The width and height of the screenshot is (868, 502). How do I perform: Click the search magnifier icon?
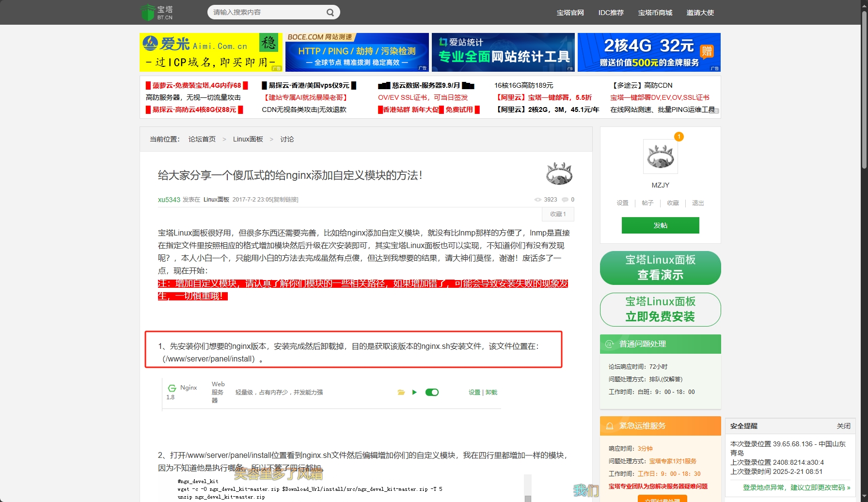click(x=330, y=12)
